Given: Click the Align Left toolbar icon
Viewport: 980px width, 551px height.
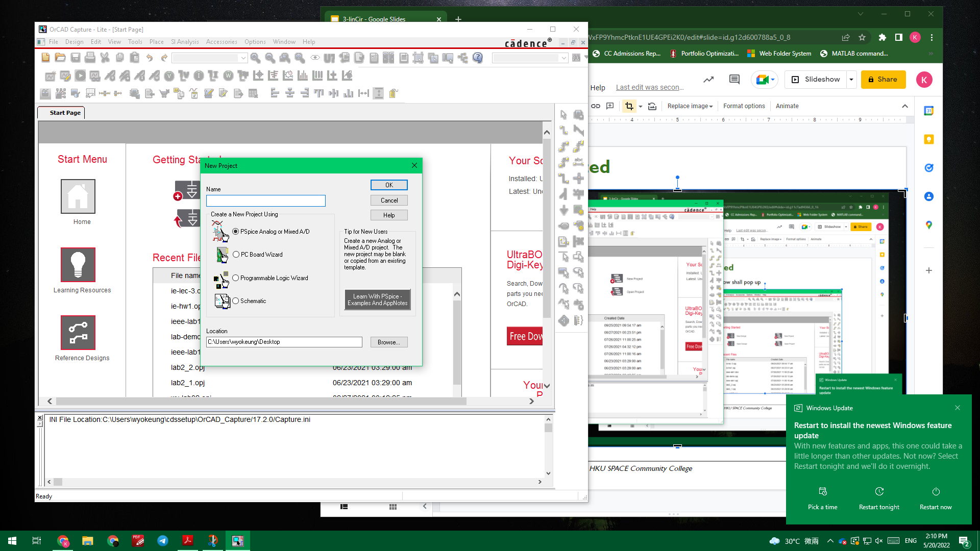Looking at the screenshot, I should pyautogui.click(x=275, y=93).
